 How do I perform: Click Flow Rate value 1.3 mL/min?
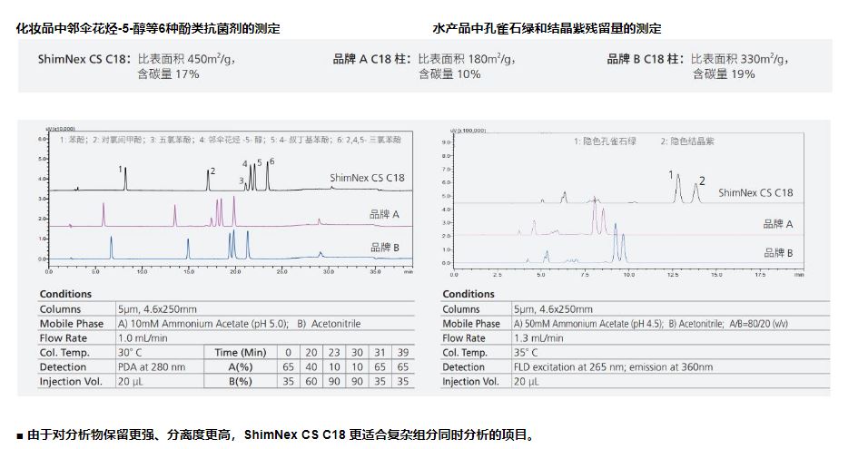pyautogui.click(x=538, y=337)
